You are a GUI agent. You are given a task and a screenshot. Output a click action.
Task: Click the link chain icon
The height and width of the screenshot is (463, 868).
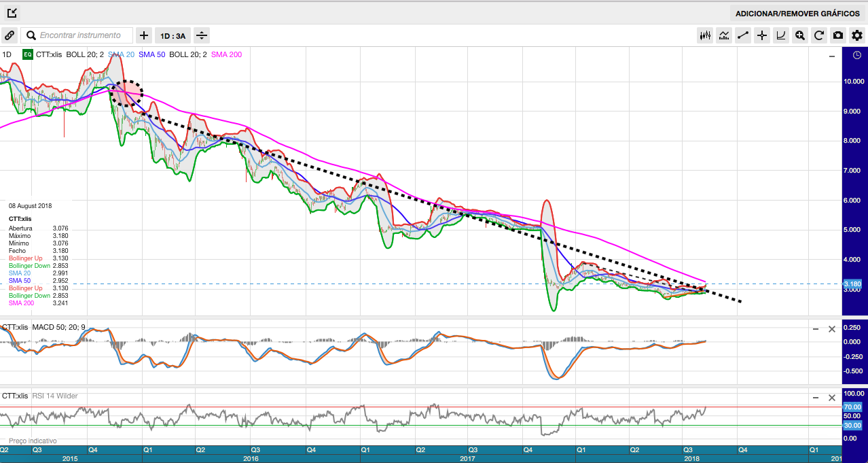[10, 35]
